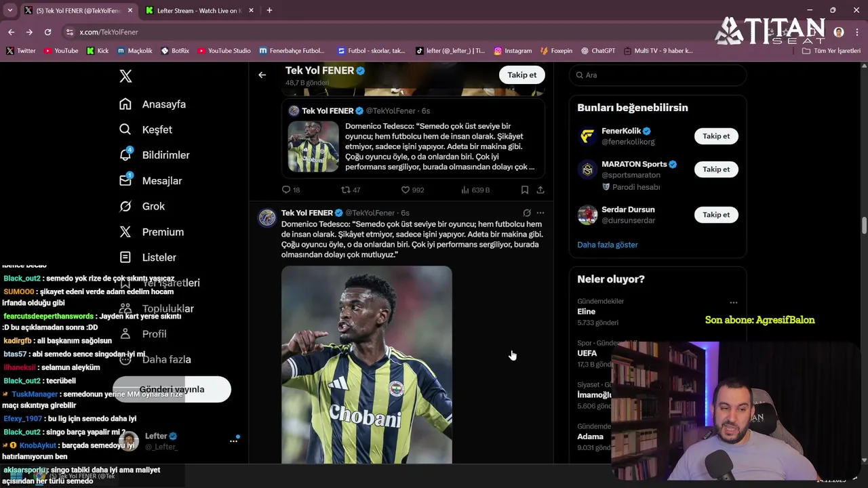The height and width of the screenshot is (488, 868).
Task: View post analytics showing 639 B
Action: point(475,190)
